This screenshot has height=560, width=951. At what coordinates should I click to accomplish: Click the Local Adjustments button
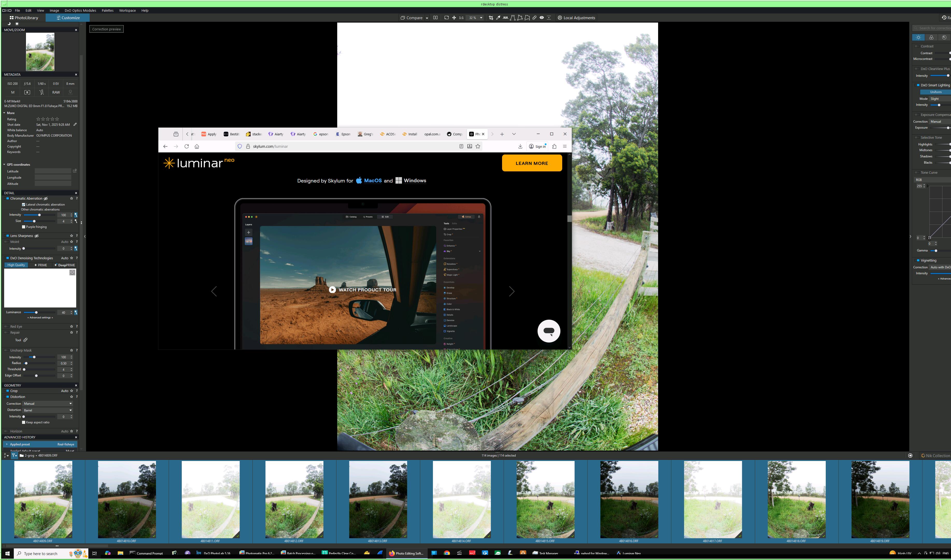[576, 18]
